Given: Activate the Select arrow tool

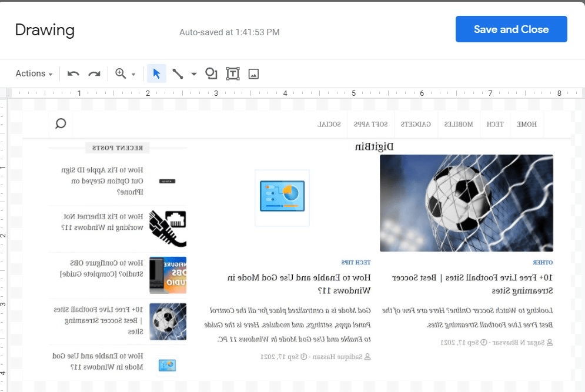Looking at the screenshot, I should coord(156,73).
